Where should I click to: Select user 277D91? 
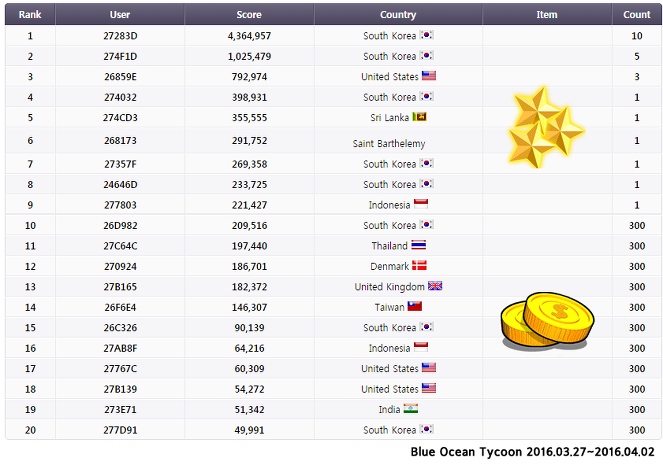[x=121, y=430]
